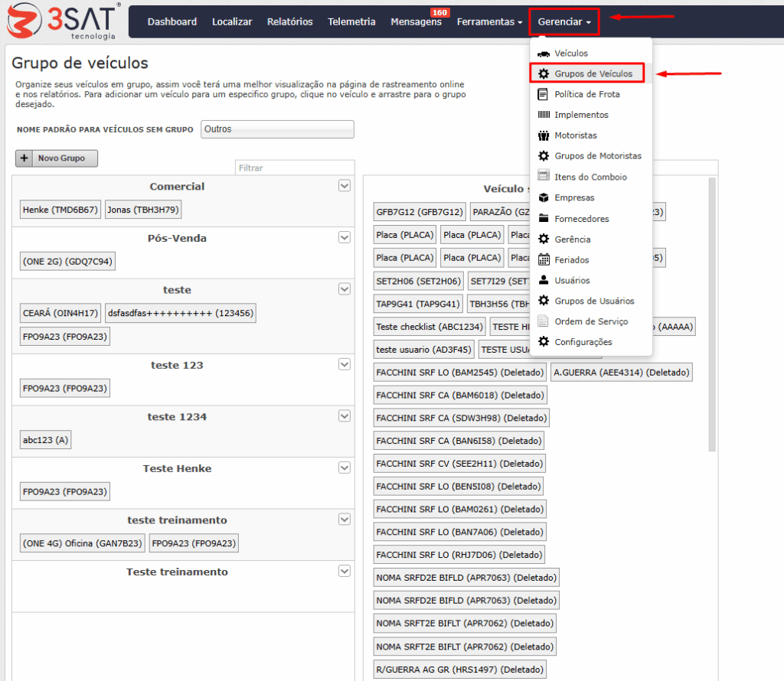Click the people icon beside Motoristas
This screenshot has width=784, height=681.
tap(544, 135)
